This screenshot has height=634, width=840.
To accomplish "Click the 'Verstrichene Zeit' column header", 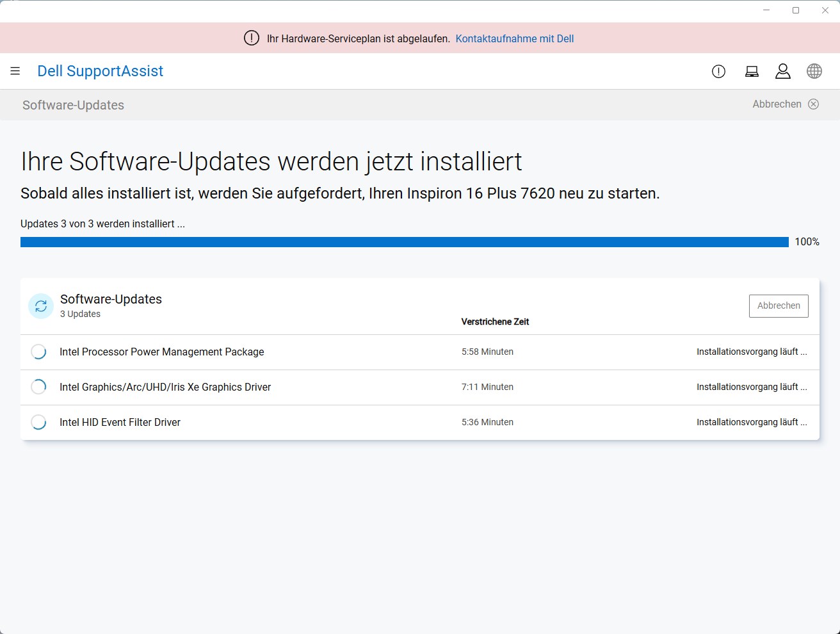I will pos(495,321).
